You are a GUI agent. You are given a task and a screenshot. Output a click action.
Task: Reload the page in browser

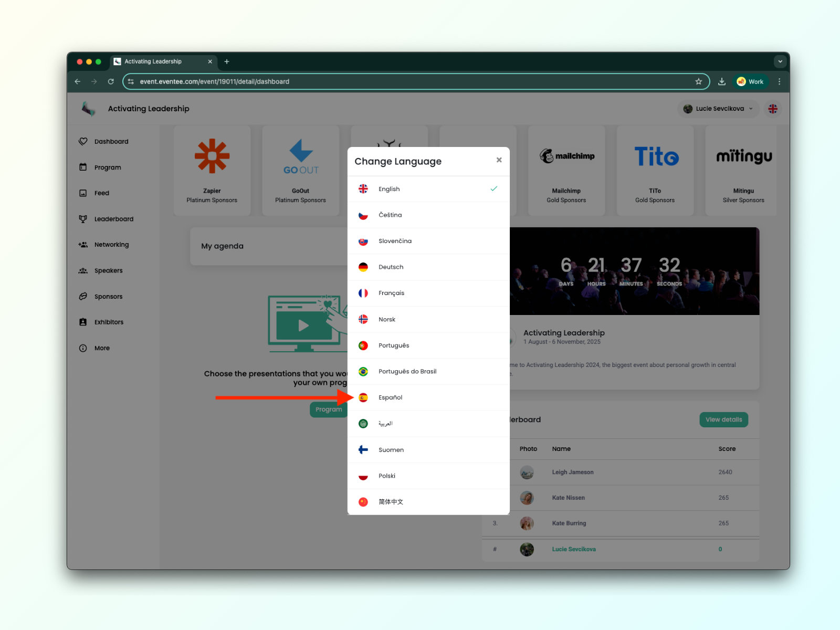(x=111, y=81)
